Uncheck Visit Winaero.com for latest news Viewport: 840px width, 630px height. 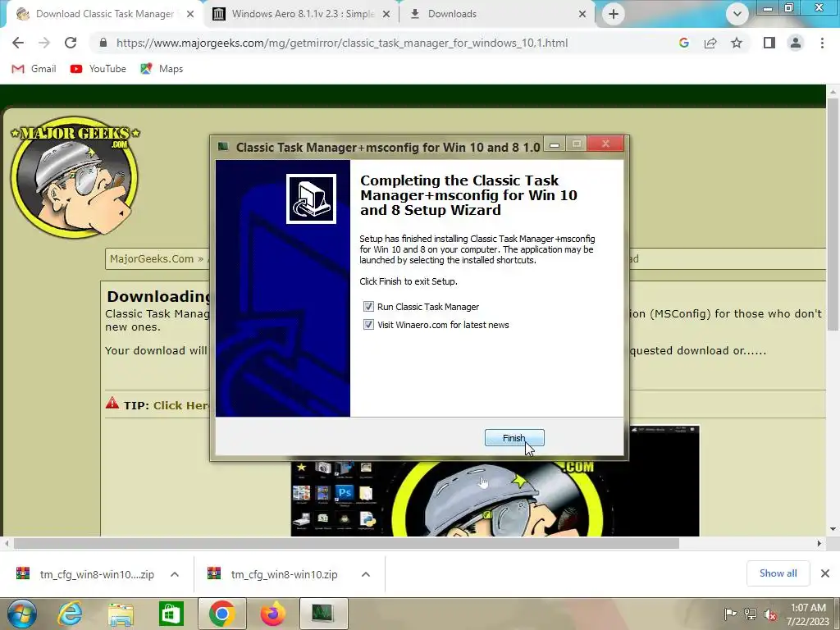pyautogui.click(x=368, y=325)
